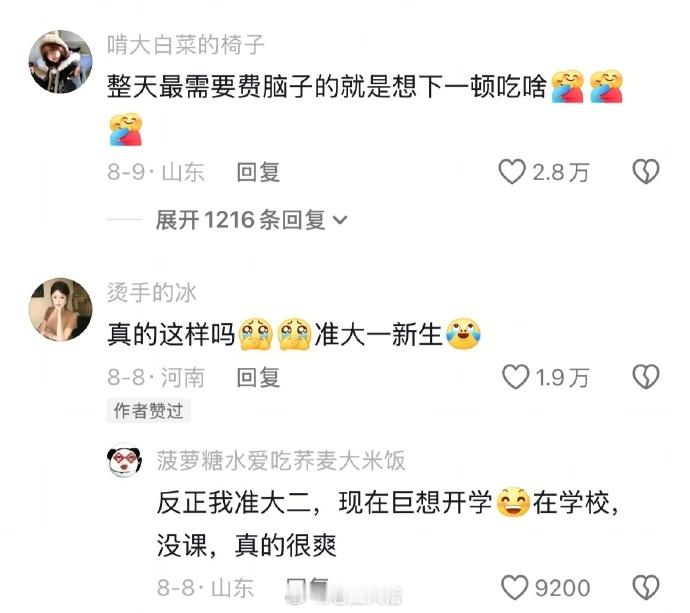
Task: Like the comment with 1.9万 likes
Action: pyautogui.click(x=515, y=377)
